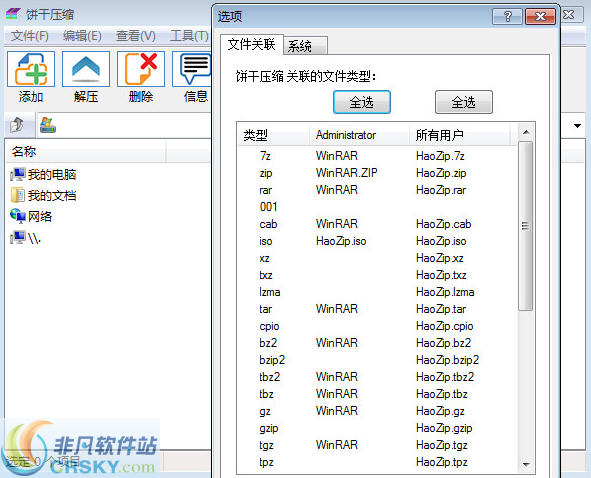This screenshot has width=591, height=478.
Task: Click Administrator column header
Action: [x=359, y=135]
